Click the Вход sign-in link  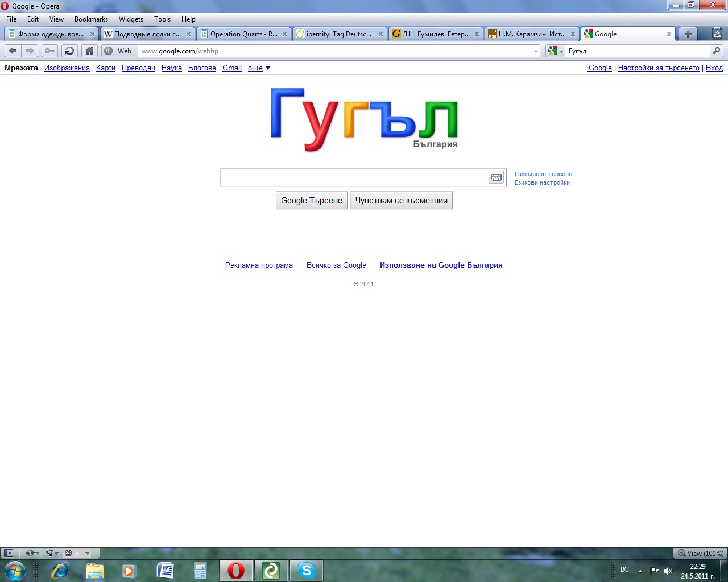coord(714,68)
